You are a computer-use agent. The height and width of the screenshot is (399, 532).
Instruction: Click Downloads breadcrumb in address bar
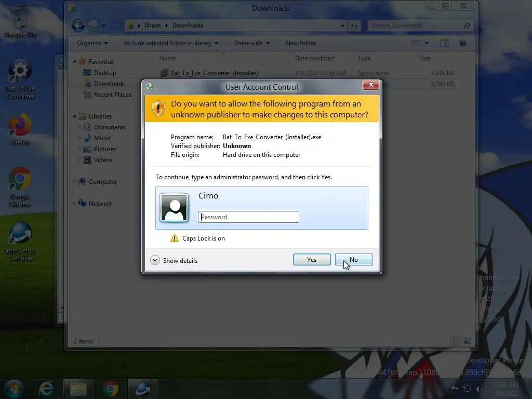[188, 25]
